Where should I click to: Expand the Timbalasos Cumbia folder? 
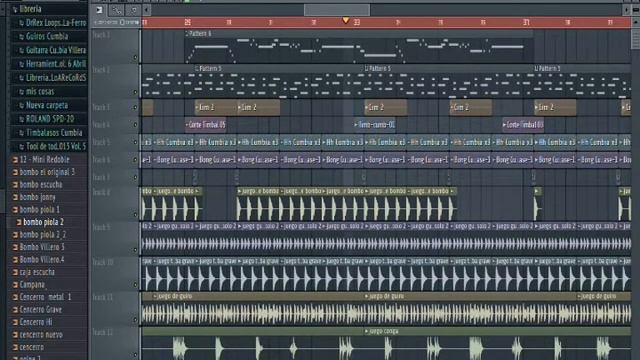point(51,133)
